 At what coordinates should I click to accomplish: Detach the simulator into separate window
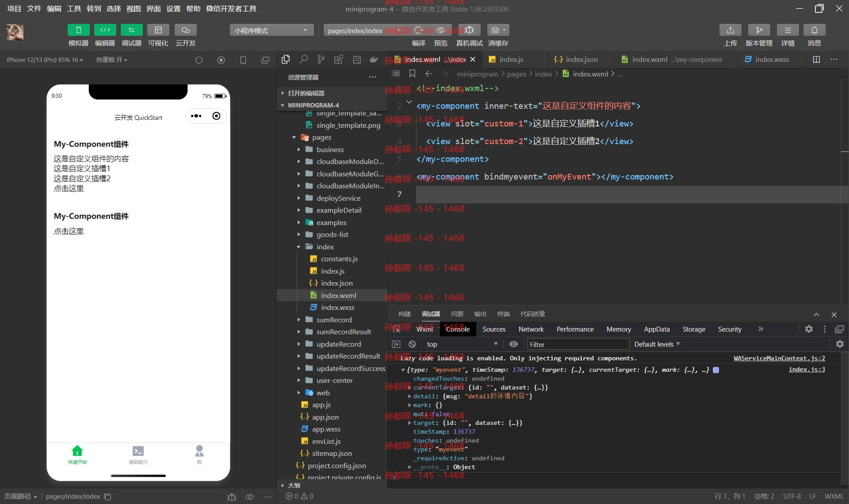point(265,60)
